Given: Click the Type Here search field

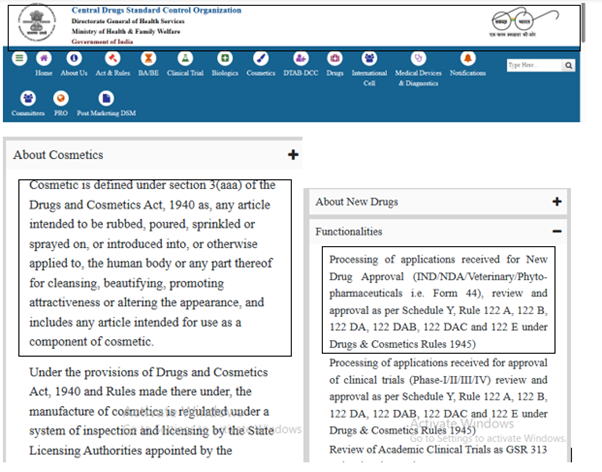Looking at the screenshot, I should [x=534, y=66].
